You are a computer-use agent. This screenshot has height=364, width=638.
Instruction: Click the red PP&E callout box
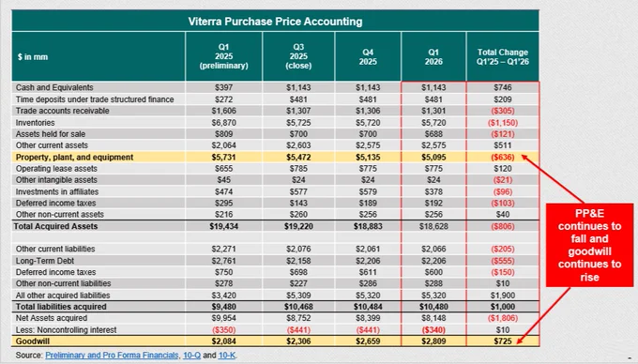(x=589, y=245)
